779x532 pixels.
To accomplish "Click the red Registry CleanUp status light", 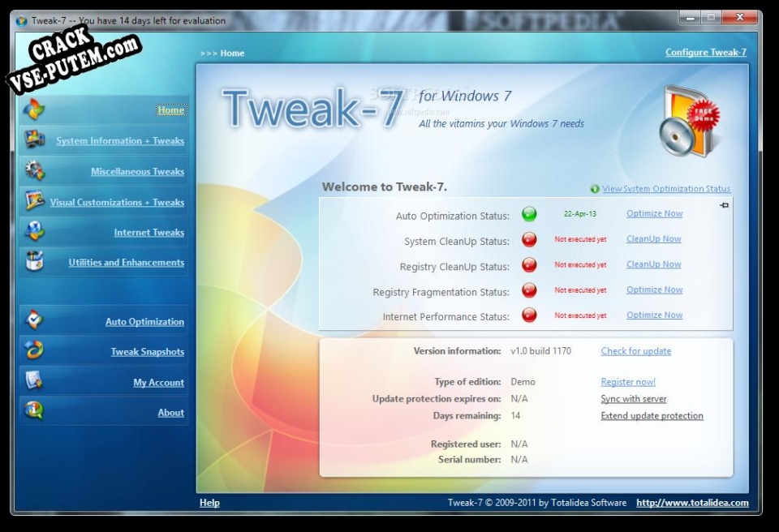I will coord(529,264).
